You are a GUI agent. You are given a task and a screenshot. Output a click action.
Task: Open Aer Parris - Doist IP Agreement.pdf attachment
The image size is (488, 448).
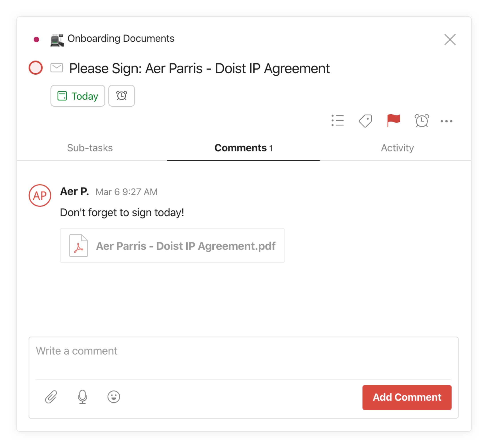(x=172, y=245)
